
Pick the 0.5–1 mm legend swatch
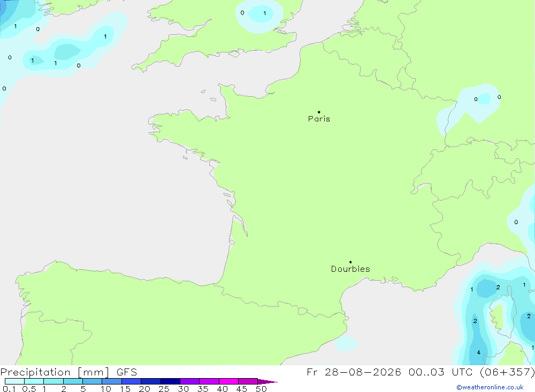[x=34, y=381]
